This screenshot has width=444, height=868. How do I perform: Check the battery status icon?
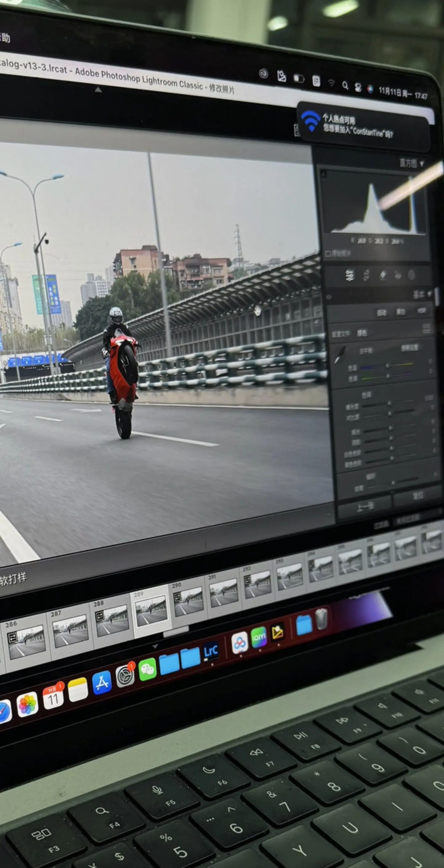[x=299, y=79]
